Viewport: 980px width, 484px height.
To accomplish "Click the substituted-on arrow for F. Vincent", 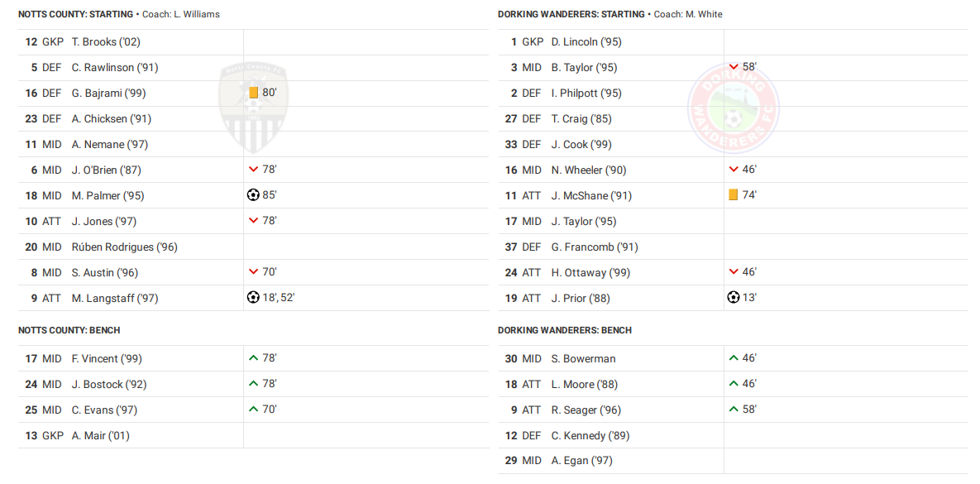I will click(x=254, y=358).
